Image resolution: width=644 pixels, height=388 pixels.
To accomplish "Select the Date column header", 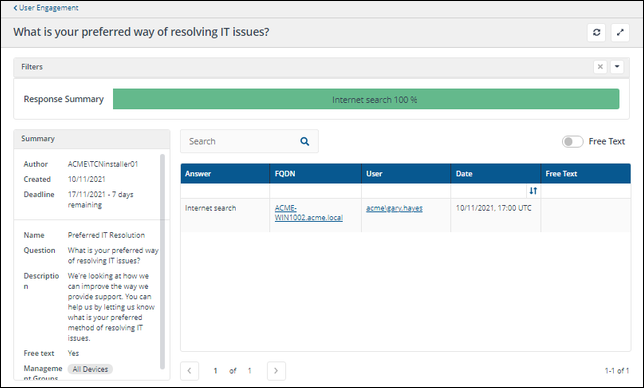I will pyautogui.click(x=495, y=174).
